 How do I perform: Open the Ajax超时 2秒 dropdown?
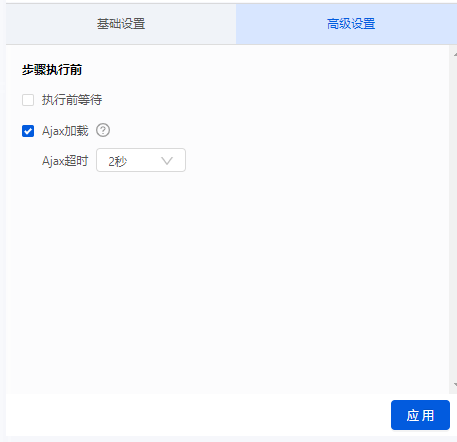141,160
